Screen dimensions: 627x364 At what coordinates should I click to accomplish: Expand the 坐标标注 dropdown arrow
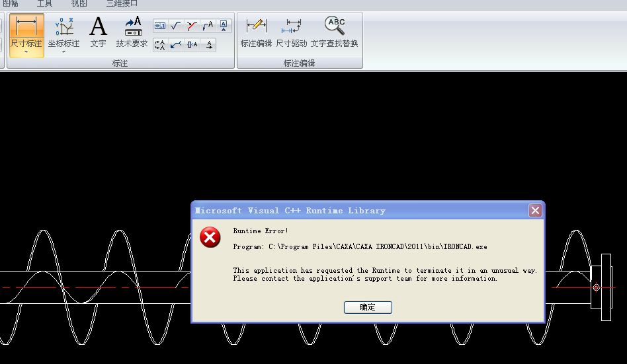(x=63, y=52)
